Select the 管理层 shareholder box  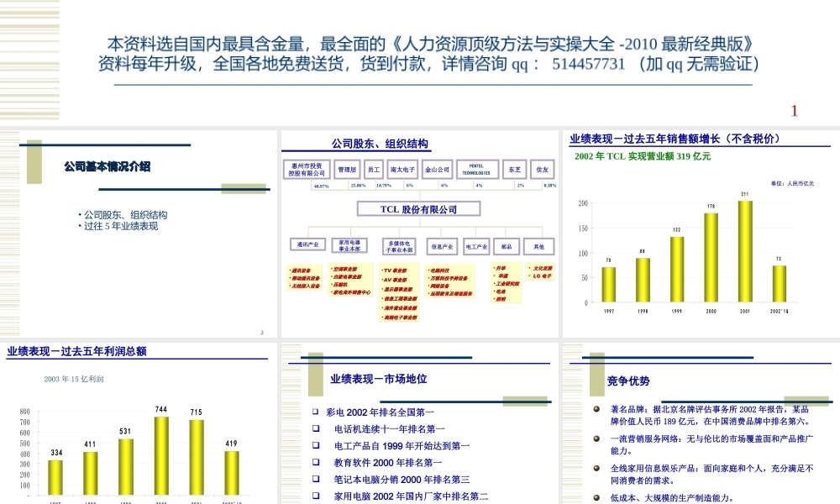pyautogui.click(x=346, y=168)
